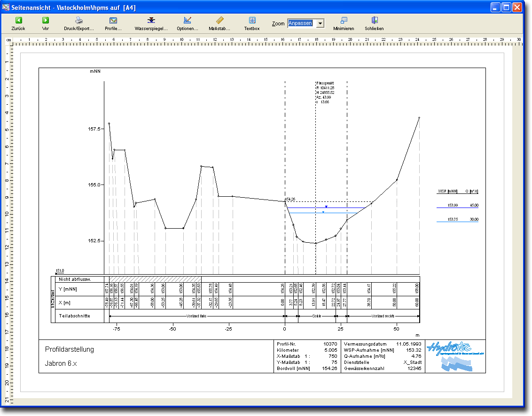Click the Profil-Nr. value 10370
The height and width of the screenshot is (416, 532).
tap(330, 344)
